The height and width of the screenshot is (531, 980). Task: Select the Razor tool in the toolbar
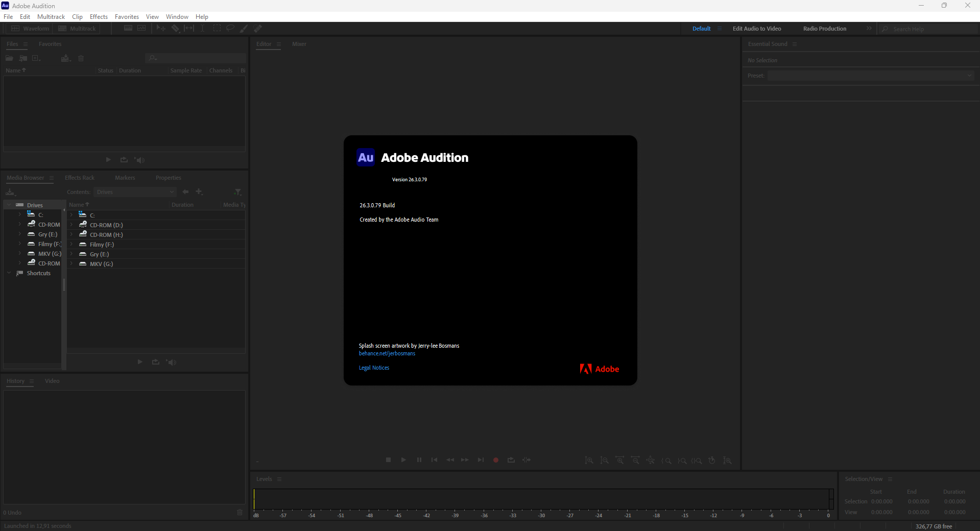(x=175, y=29)
